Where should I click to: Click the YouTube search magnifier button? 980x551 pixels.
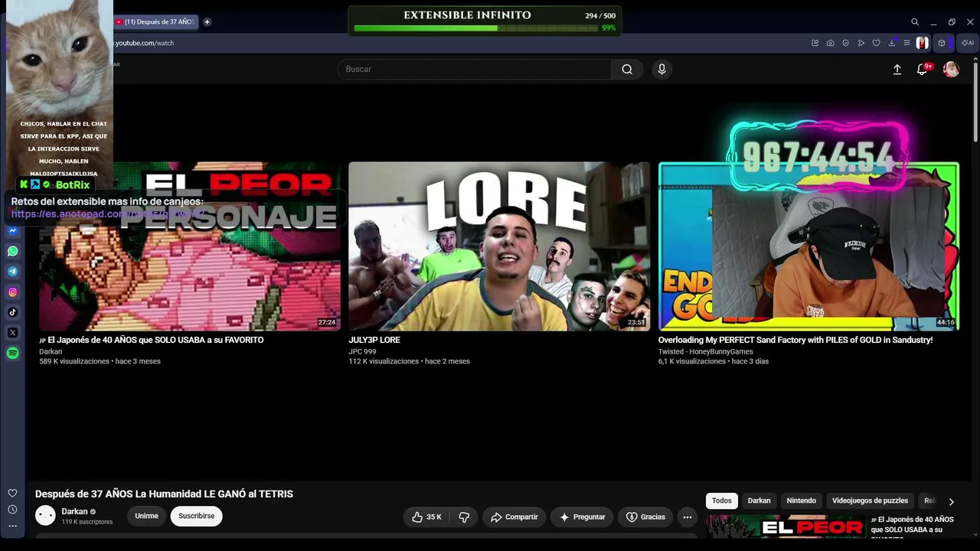point(627,69)
